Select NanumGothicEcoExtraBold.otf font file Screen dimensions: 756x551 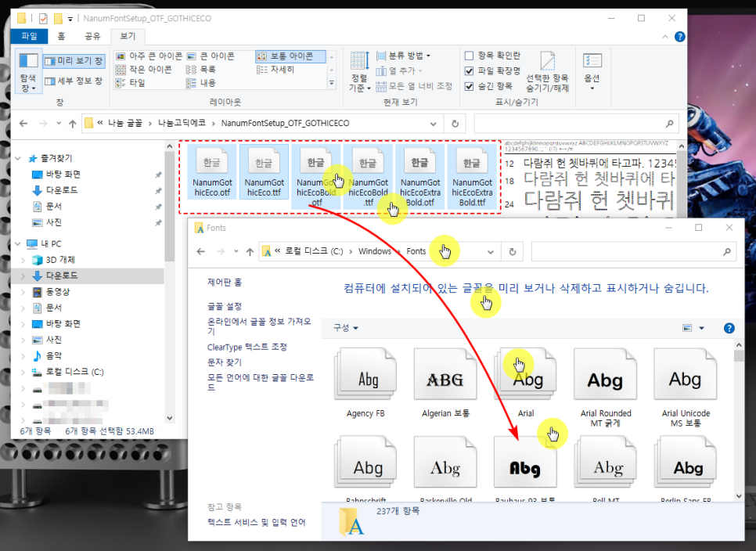[420, 178]
